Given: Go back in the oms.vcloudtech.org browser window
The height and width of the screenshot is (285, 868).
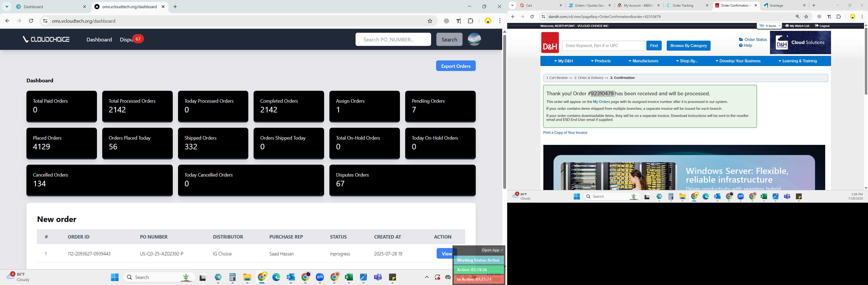Looking at the screenshot, I should click(x=7, y=21).
